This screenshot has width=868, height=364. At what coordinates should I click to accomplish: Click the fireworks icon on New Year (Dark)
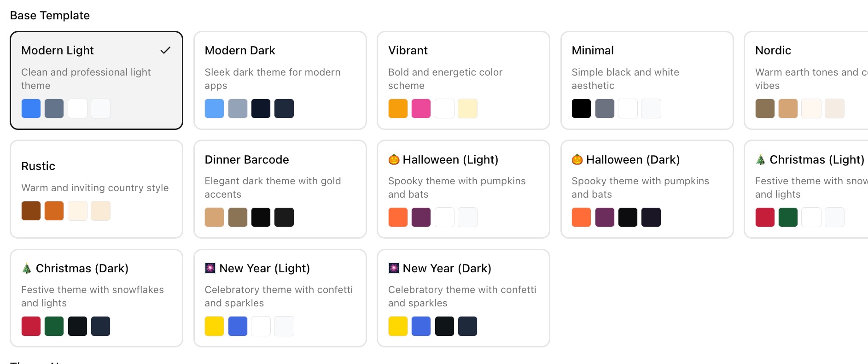(x=394, y=268)
